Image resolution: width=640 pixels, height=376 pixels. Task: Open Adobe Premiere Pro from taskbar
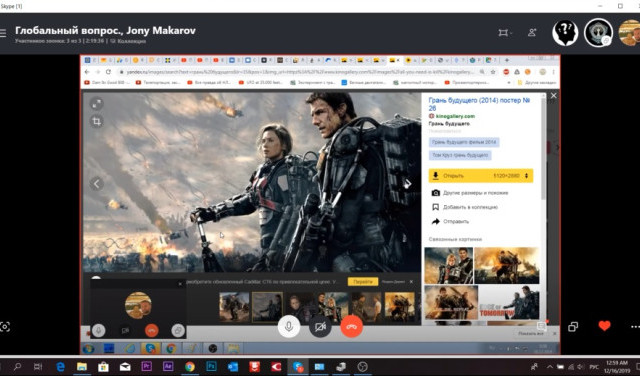(147, 367)
